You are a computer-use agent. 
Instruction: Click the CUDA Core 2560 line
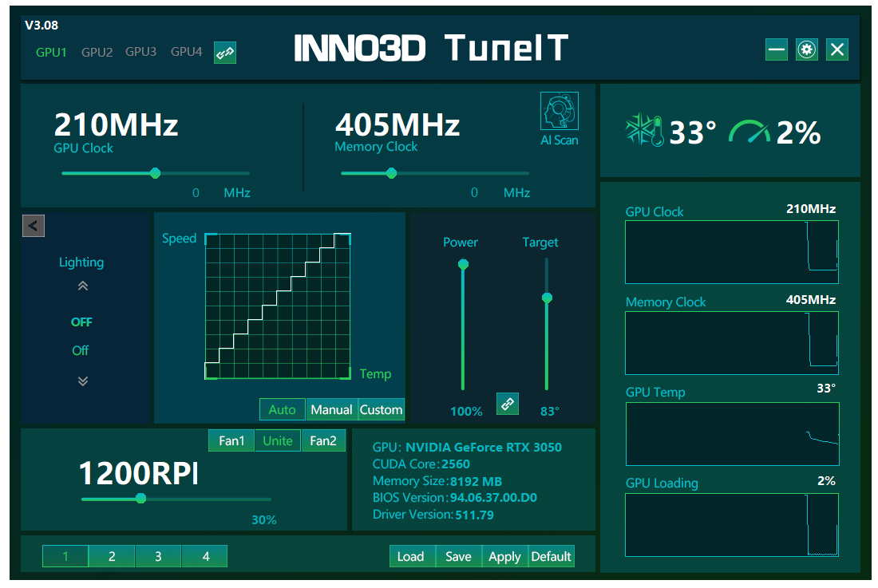421,464
